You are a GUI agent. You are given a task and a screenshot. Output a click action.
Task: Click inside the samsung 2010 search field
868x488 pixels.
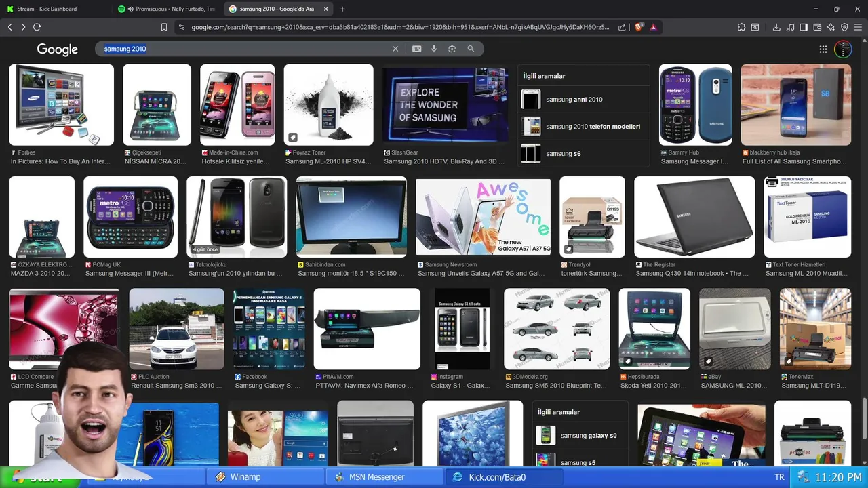244,49
